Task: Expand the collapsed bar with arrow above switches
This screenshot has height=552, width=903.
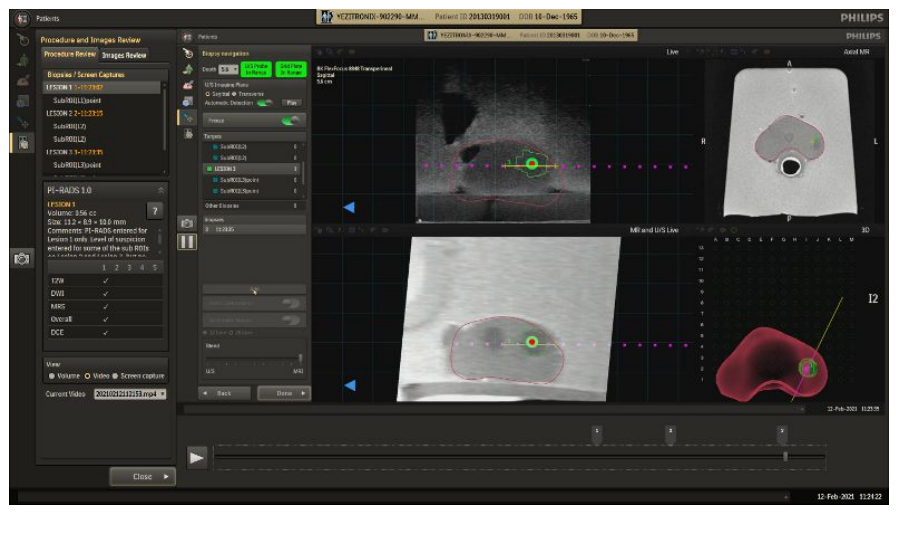Action: coord(254,289)
